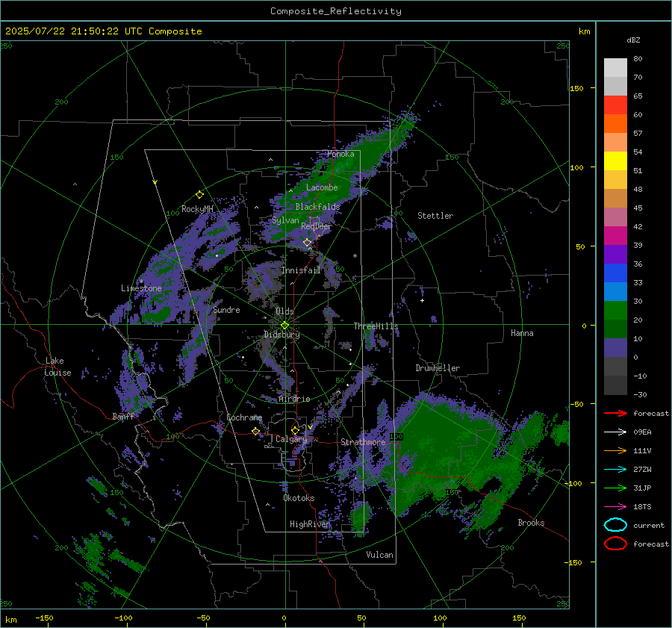Click the yellow diamond marker at Olds center
672x628 pixels.
284,326
